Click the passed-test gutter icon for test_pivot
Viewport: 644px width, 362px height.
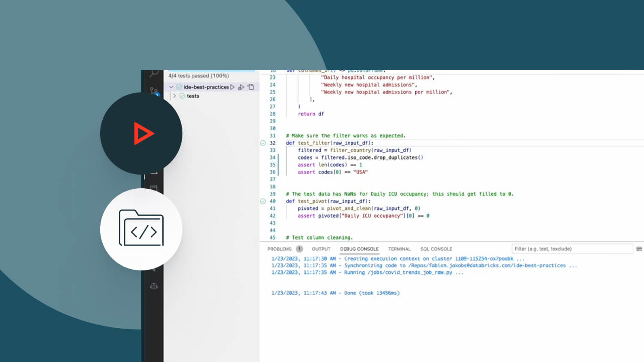click(263, 201)
